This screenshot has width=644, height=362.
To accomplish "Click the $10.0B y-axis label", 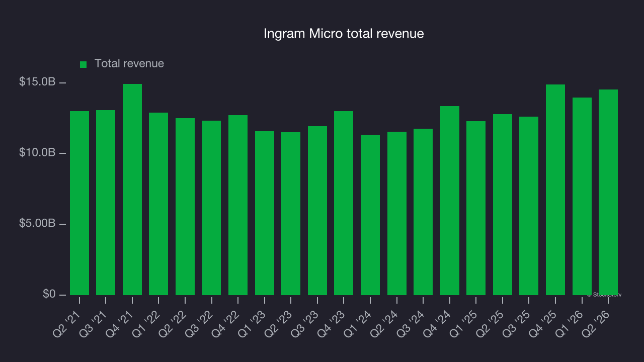I will tap(37, 152).
